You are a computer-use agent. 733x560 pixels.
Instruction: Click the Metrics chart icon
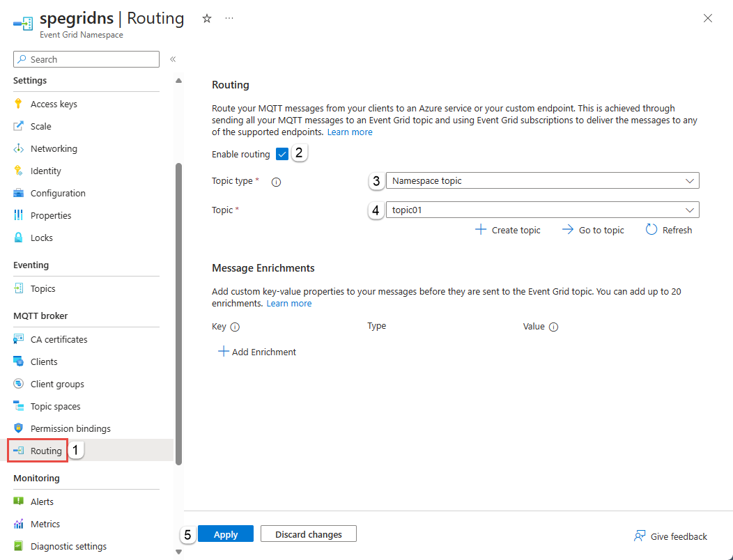[x=18, y=524]
